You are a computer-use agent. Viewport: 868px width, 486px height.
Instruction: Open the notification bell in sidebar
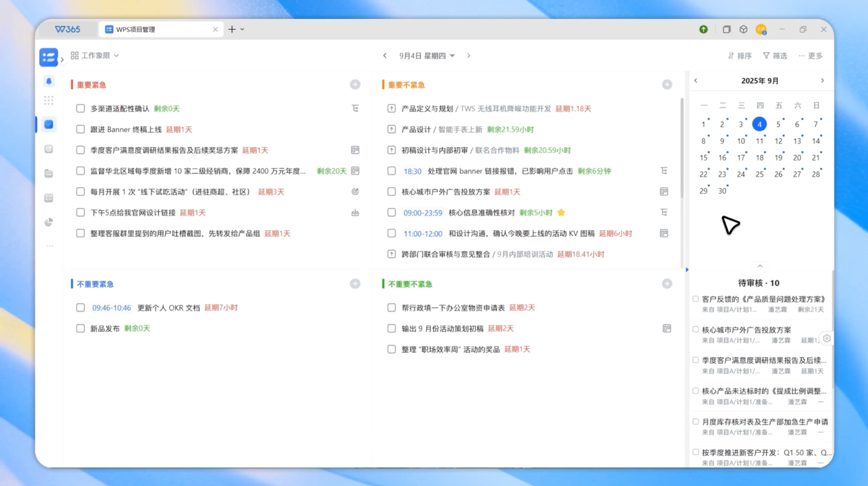click(49, 81)
